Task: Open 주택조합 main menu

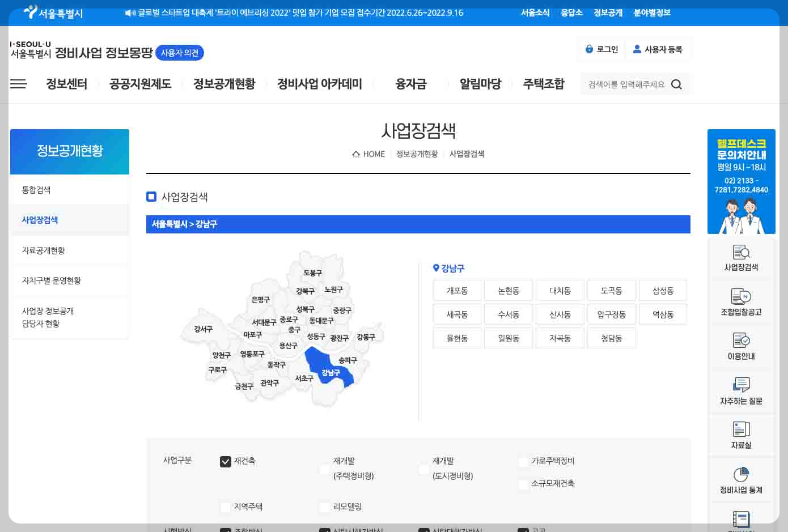Action: 543,84
